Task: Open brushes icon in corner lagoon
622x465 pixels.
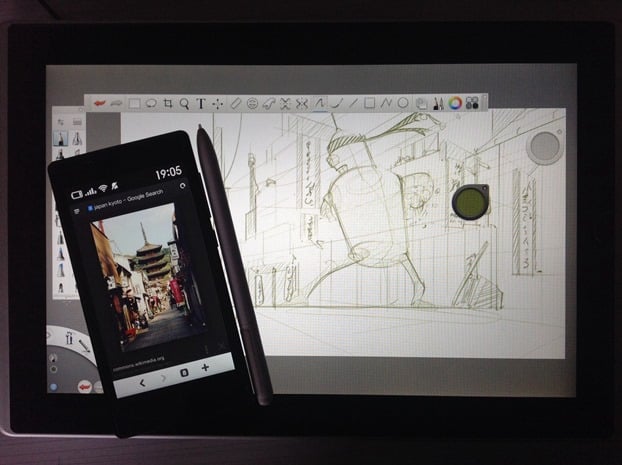Action: (x=69, y=338)
